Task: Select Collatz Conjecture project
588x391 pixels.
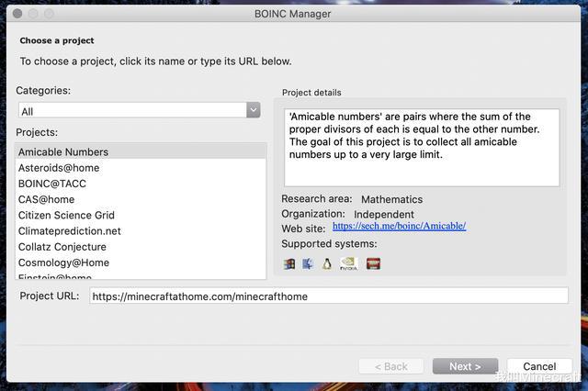Action: point(141,247)
